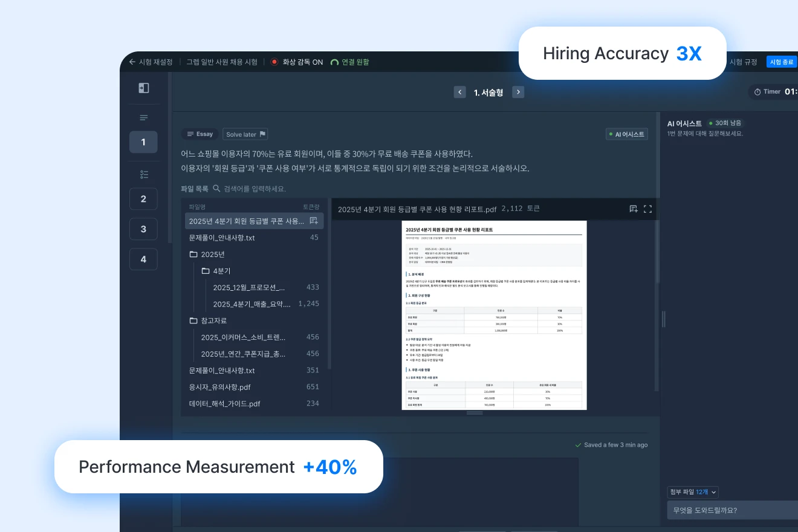
Task: Click the attach-to-assistant icon in PDF viewer header
Action: (634, 209)
